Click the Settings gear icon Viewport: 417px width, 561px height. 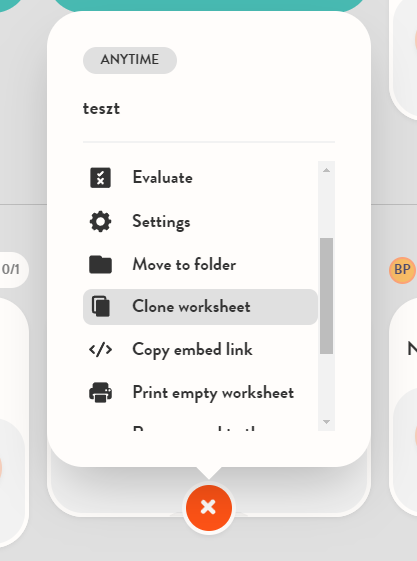100,221
